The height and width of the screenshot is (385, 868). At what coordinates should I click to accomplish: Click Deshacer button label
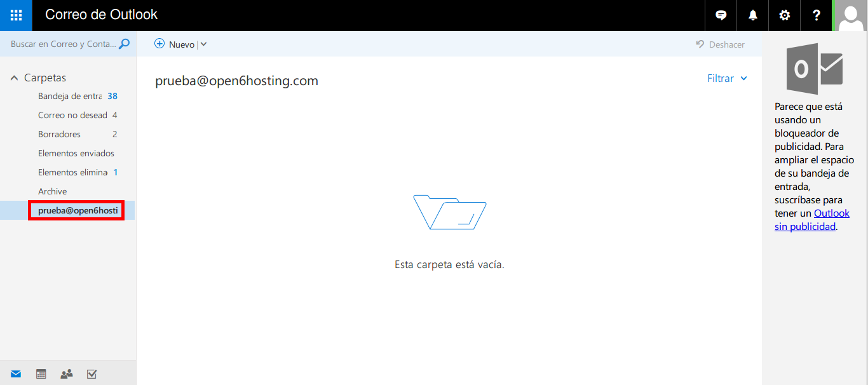coord(727,44)
